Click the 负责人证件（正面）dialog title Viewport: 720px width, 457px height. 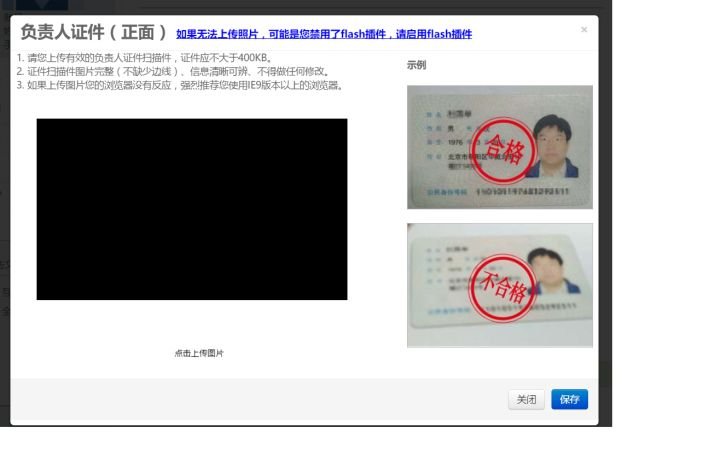click(94, 32)
